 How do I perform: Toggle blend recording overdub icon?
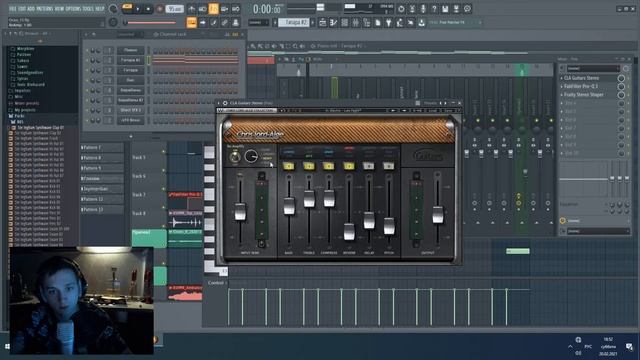click(x=224, y=9)
